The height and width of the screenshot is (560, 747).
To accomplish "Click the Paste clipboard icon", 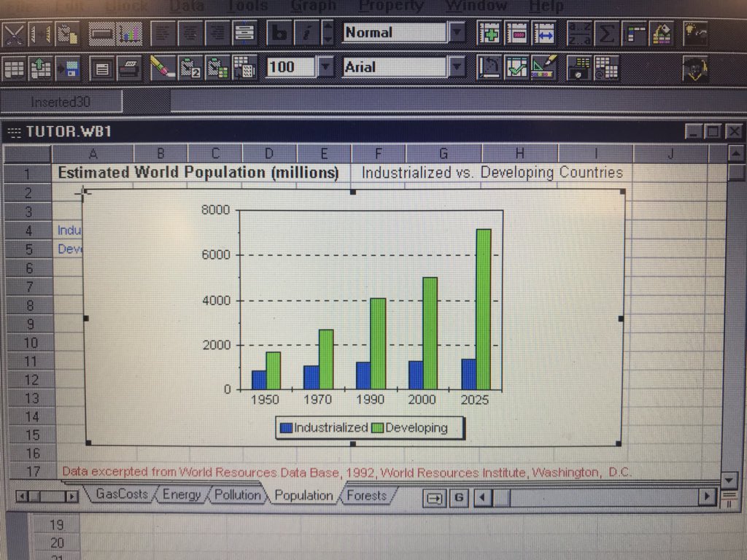I will (66, 34).
